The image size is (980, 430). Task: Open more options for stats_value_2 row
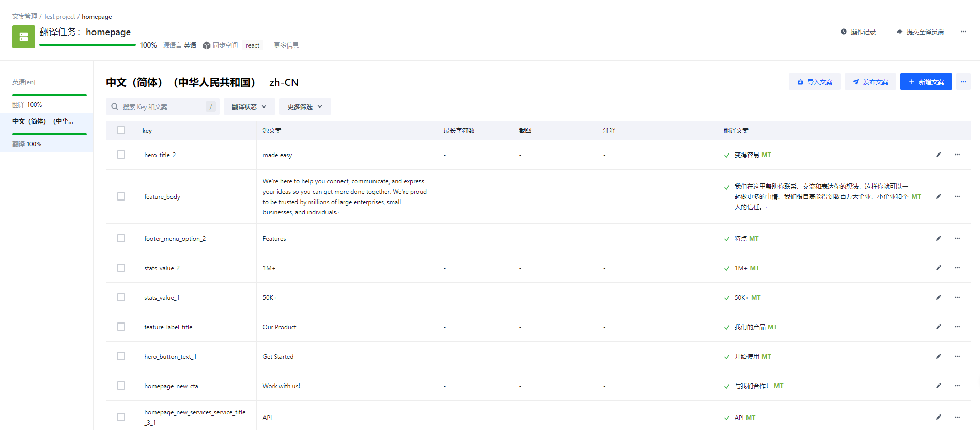pyautogui.click(x=957, y=268)
